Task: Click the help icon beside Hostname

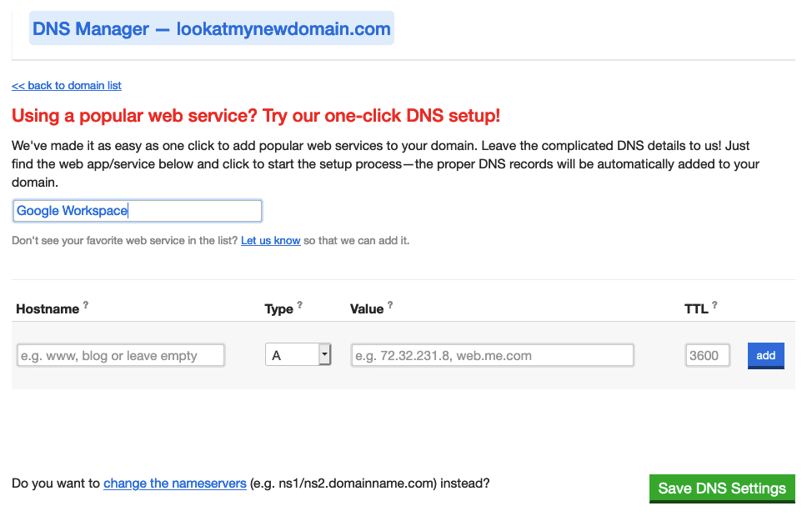Action: [85, 306]
